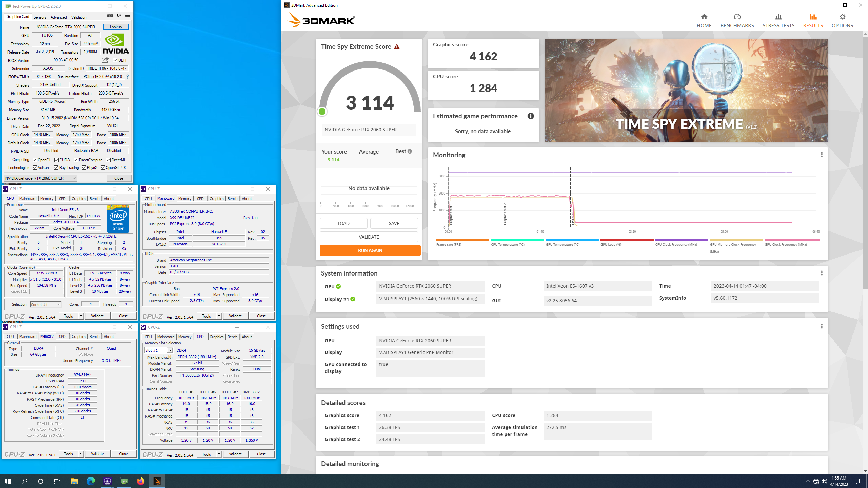868x488 pixels.
Task: Click GPU name field in GPU-Z
Action: (x=66, y=27)
